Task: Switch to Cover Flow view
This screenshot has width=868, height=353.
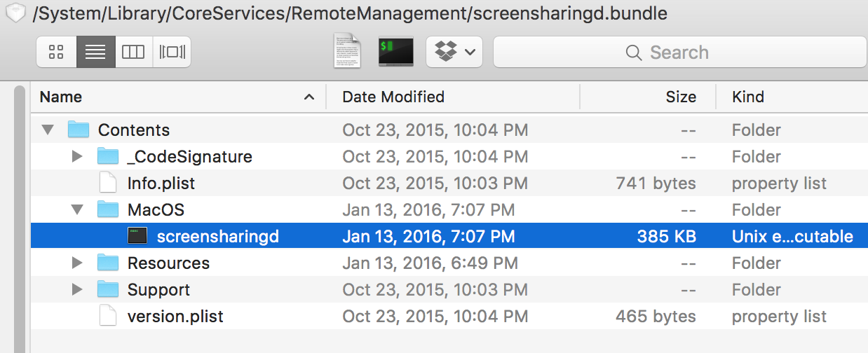Action: pyautogui.click(x=172, y=52)
